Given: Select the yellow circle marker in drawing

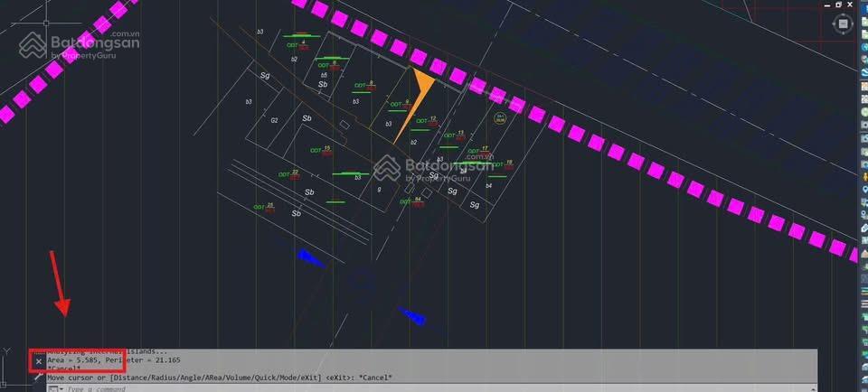Looking at the screenshot, I should tap(500, 117).
